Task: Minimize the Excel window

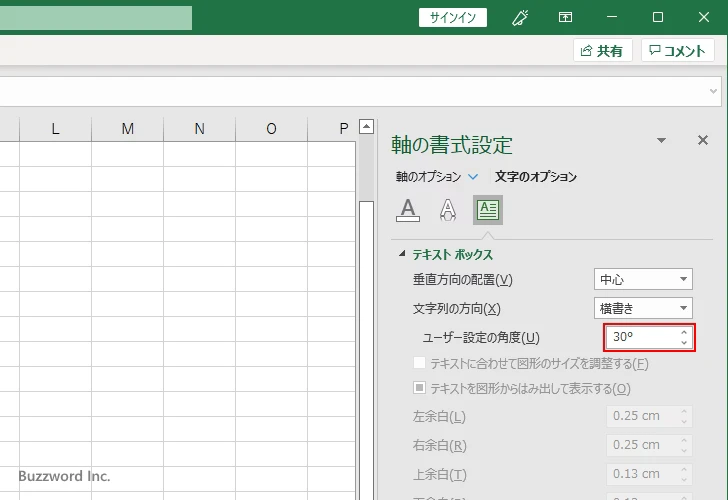Action: 612,17
